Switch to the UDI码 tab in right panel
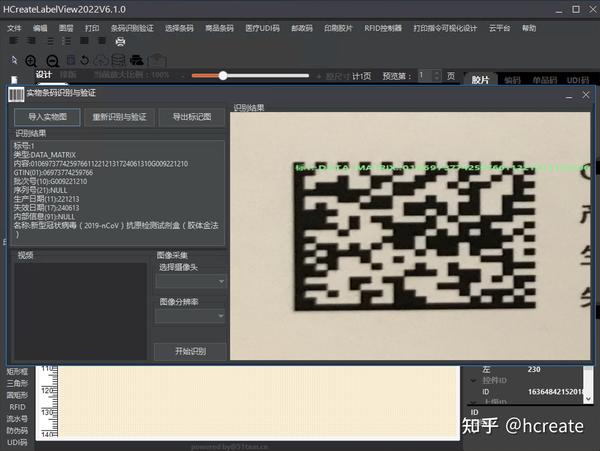 tap(578, 80)
